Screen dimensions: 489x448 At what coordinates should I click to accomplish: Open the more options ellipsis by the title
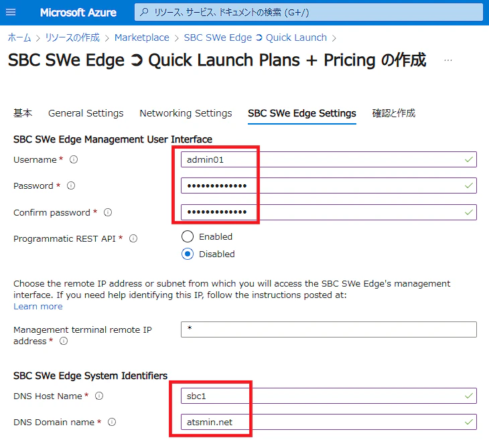(448, 60)
